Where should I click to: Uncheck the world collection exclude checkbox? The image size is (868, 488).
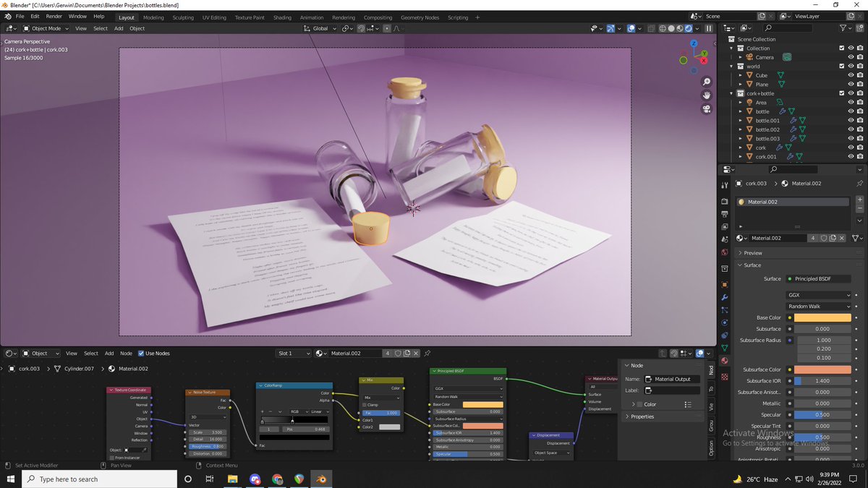coord(841,67)
